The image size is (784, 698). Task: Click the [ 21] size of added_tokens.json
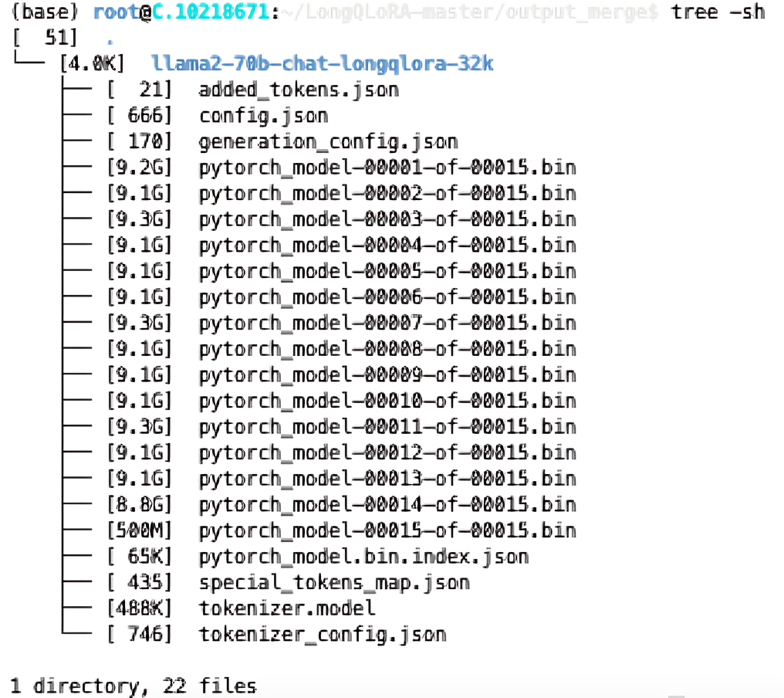pyautogui.click(x=140, y=90)
